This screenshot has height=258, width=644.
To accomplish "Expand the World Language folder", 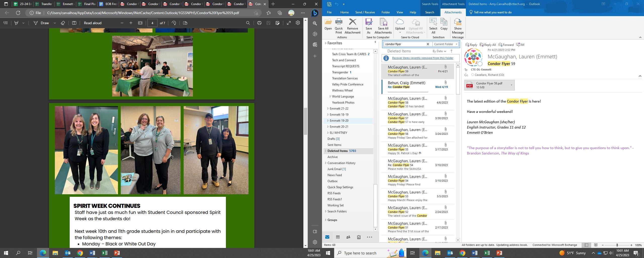I will point(330,96).
